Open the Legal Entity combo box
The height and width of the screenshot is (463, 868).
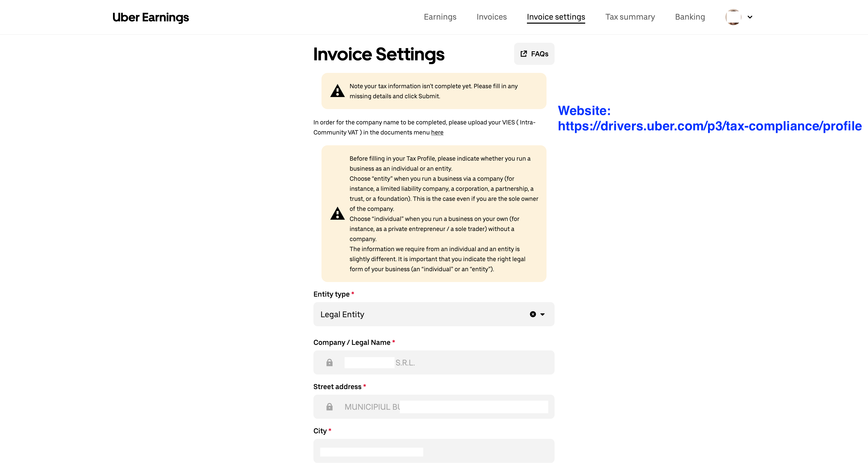pos(421,314)
